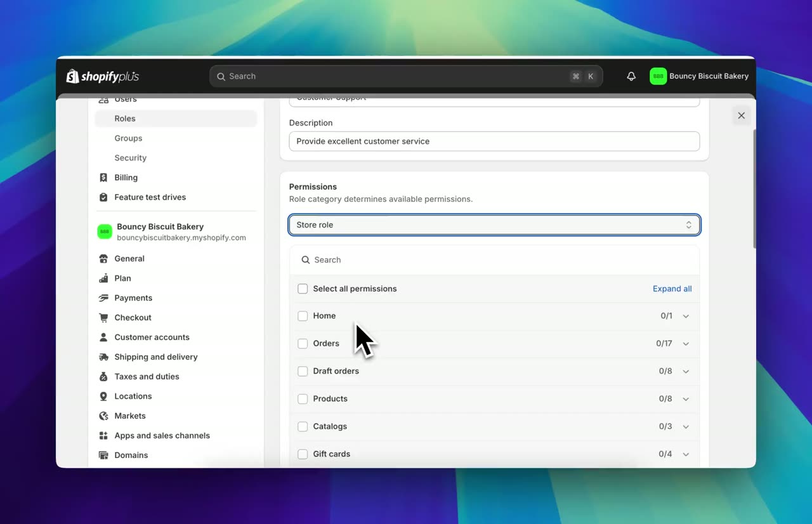Open the notifications bell
The image size is (812, 524).
click(631, 76)
